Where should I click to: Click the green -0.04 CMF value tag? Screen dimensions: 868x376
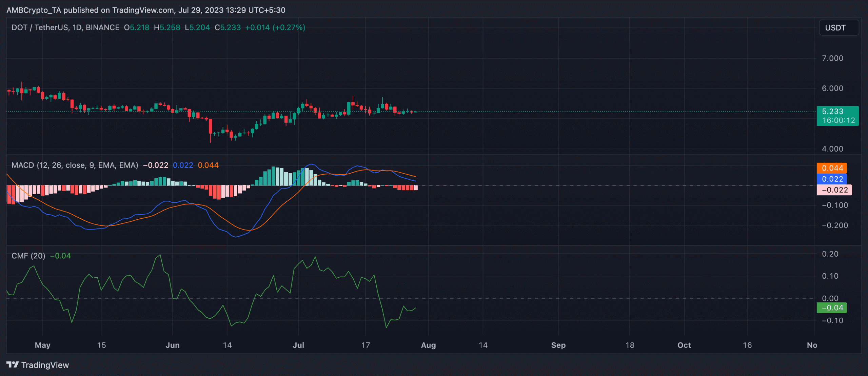[831, 308]
